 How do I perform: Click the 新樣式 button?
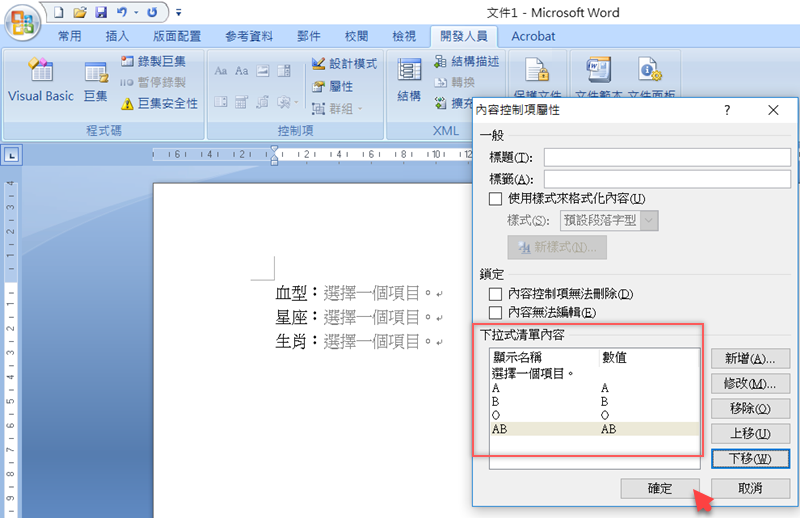pyautogui.click(x=557, y=248)
